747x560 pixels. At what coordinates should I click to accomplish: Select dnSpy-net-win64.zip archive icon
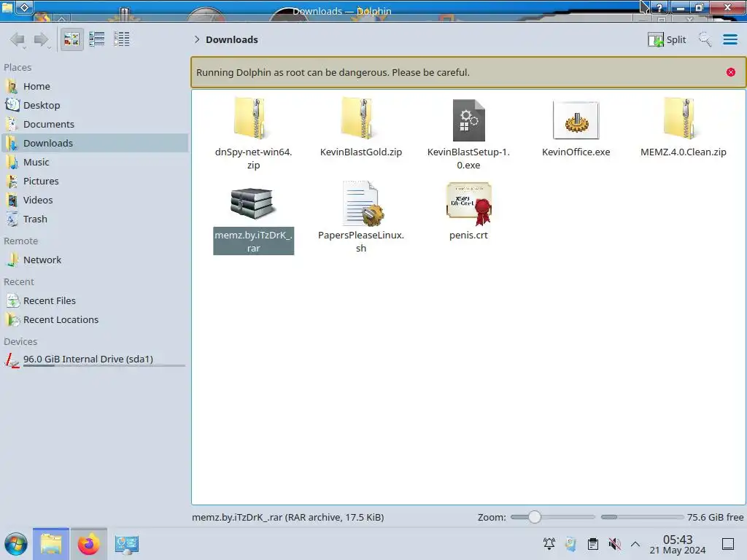click(x=252, y=119)
